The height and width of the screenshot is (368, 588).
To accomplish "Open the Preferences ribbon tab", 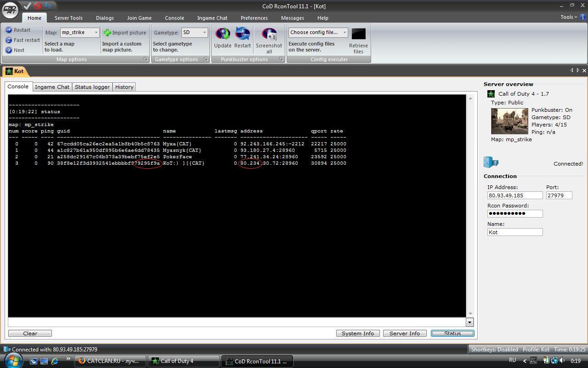I will tap(254, 18).
